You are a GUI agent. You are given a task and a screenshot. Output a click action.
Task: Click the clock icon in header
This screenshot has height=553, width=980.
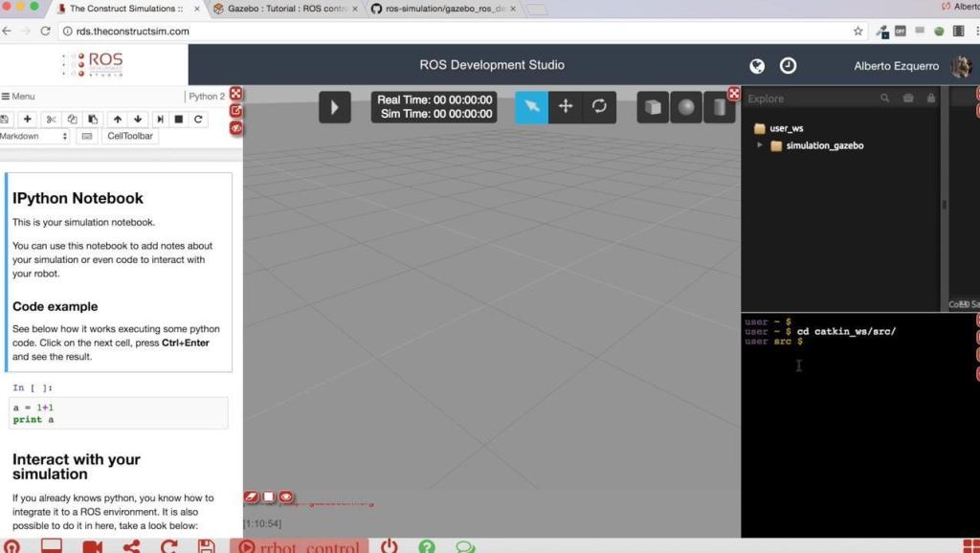point(789,65)
